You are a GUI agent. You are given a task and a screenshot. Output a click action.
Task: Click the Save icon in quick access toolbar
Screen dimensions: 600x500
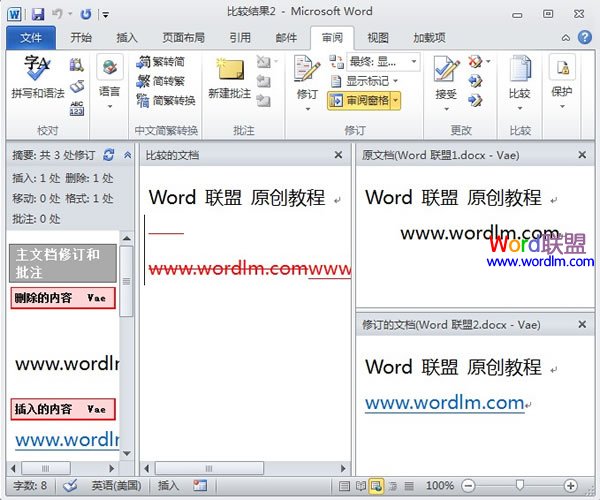pyautogui.click(x=38, y=15)
